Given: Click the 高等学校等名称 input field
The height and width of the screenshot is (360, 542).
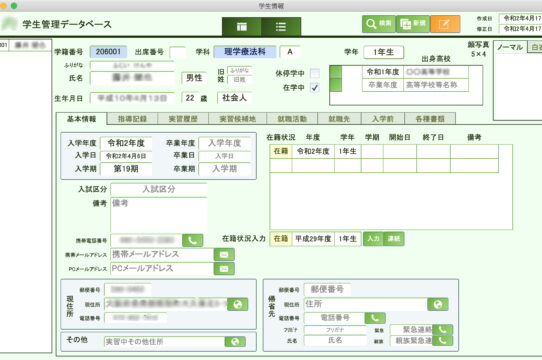Looking at the screenshot, I should click(x=436, y=85).
